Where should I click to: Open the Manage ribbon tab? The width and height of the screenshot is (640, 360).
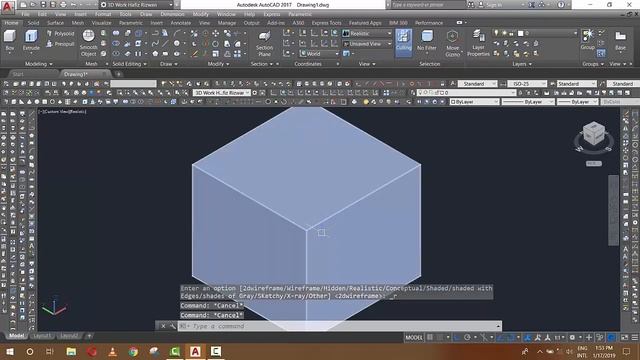tap(227, 23)
